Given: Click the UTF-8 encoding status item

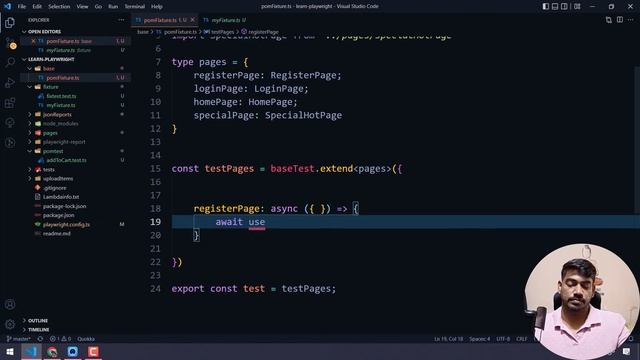Looking at the screenshot, I should 503,339.
